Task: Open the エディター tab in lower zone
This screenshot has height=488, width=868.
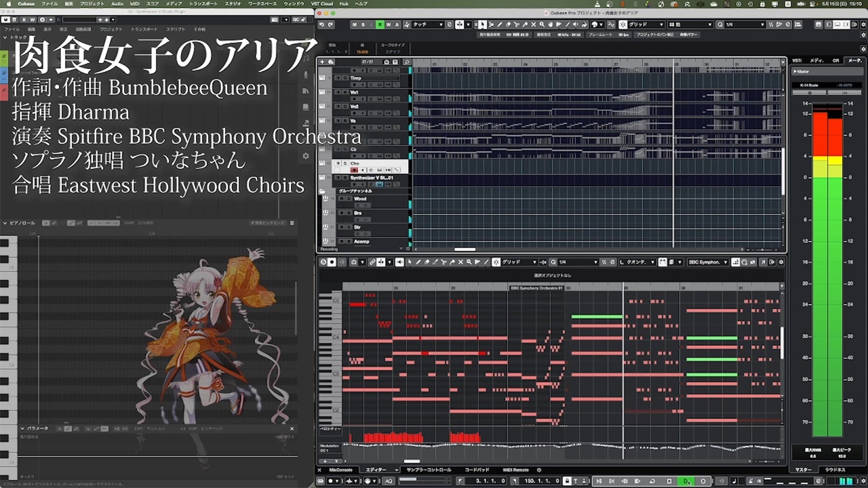Action: point(376,470)
